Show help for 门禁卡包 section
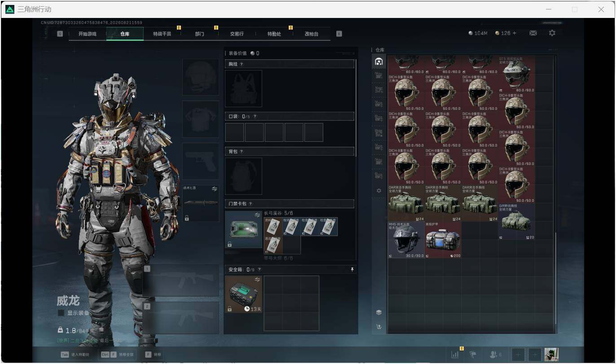616x364 pixels. (251, 204)
